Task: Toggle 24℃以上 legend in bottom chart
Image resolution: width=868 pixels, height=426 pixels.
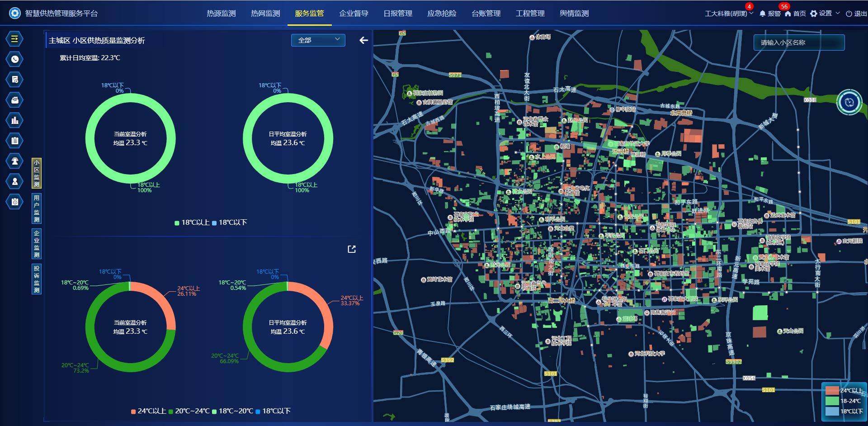Action: point(148,411)
